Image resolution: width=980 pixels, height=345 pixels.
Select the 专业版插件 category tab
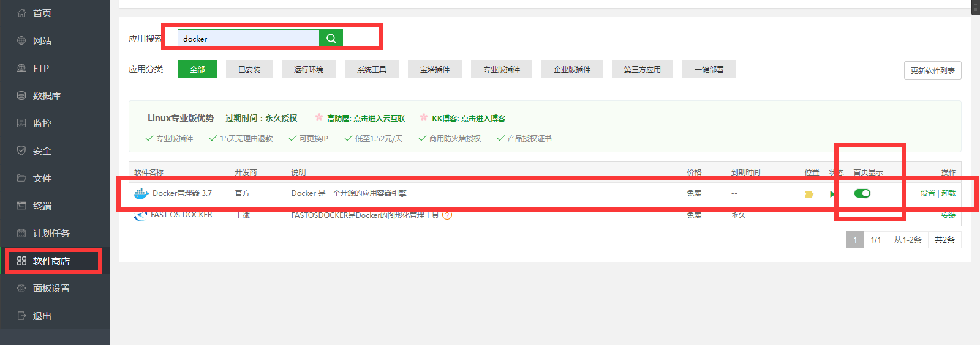pos(502,69)
